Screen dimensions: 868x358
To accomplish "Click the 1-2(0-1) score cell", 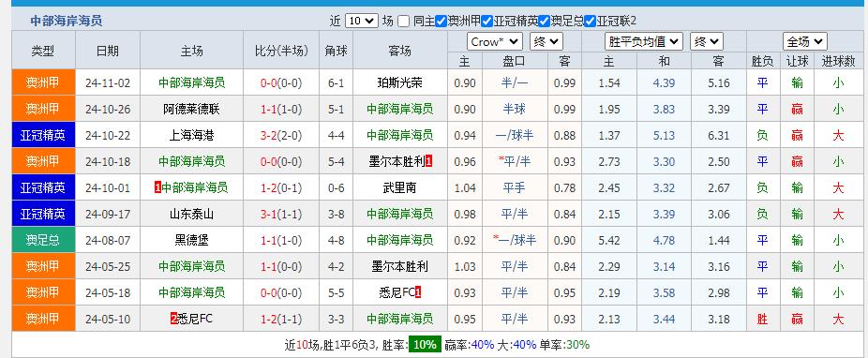I will pyautogui.click(x=281, y=187).
